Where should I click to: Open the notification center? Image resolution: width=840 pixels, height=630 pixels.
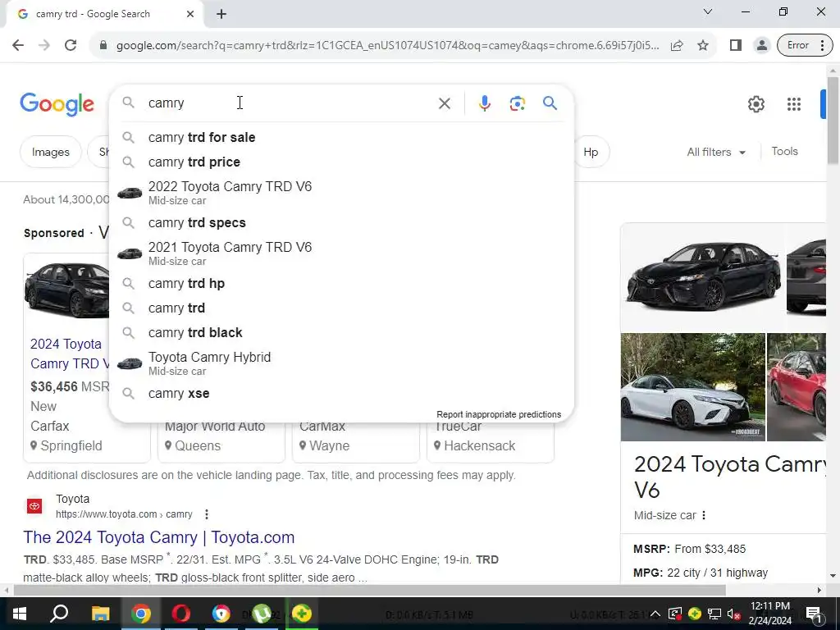(x=815, y=614)
